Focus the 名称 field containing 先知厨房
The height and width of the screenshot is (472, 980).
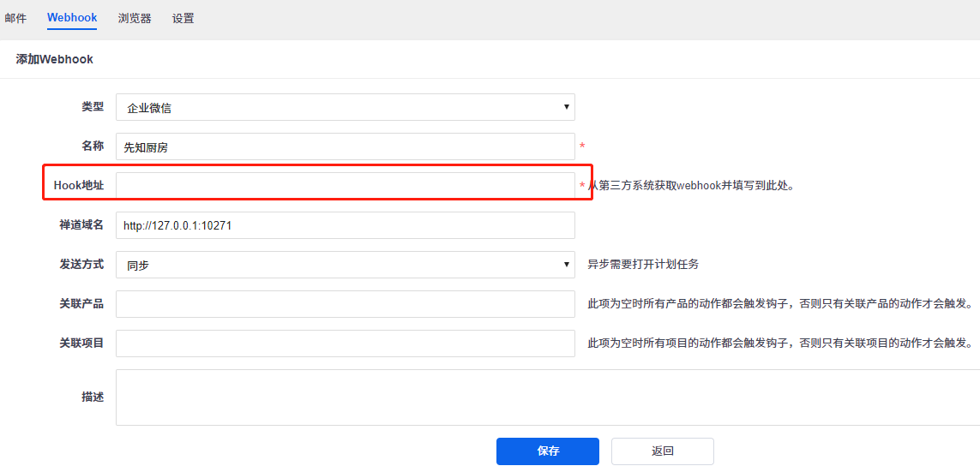[345, 146]
